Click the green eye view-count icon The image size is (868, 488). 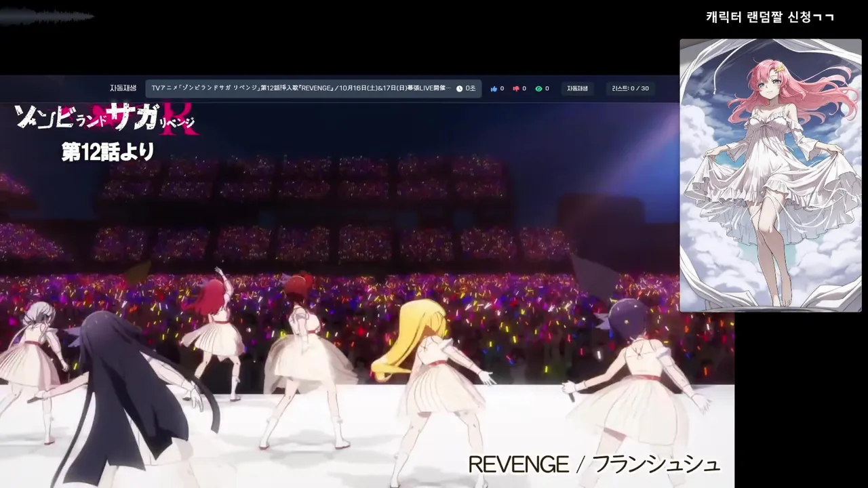[x=538, y=89]
